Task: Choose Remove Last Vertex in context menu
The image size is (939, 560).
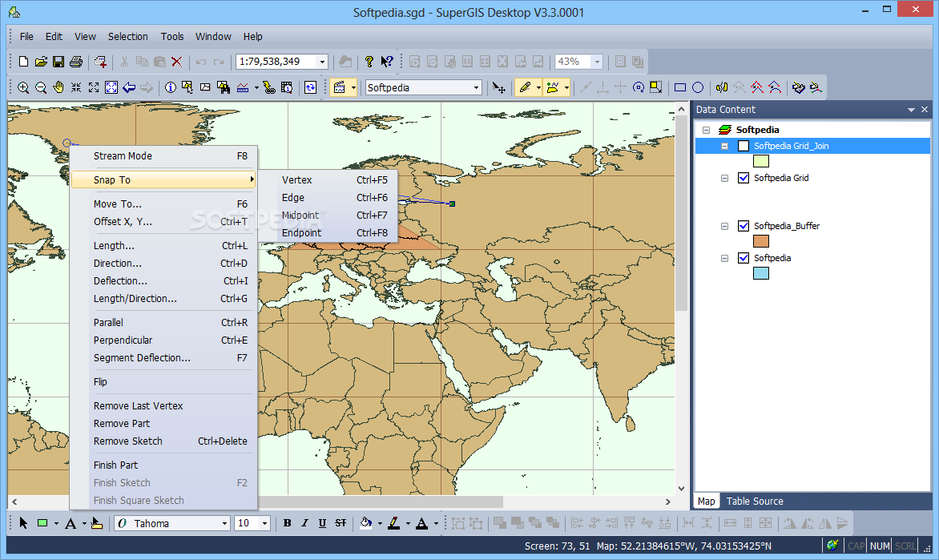Action: coord(163,406)
